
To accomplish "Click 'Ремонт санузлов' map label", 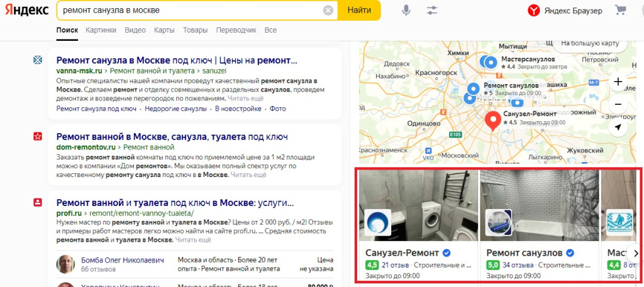I will tap(511, 85).
